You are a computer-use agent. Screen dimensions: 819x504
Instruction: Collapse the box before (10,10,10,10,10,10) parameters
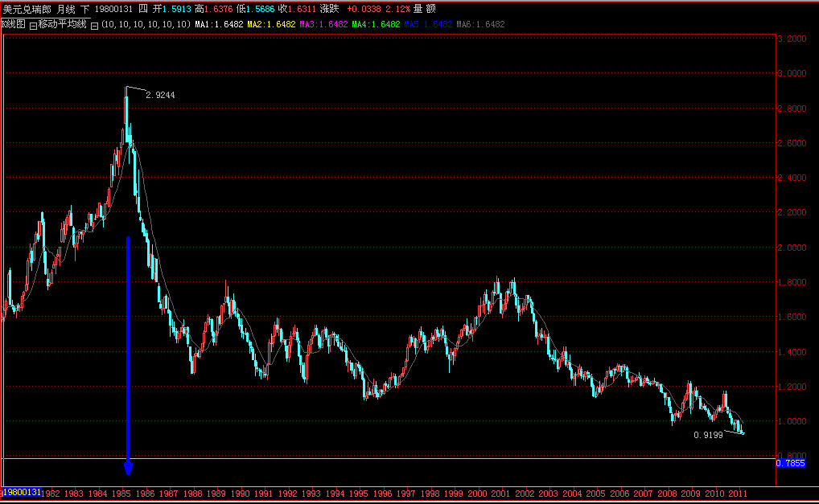[x=95, y=25]
